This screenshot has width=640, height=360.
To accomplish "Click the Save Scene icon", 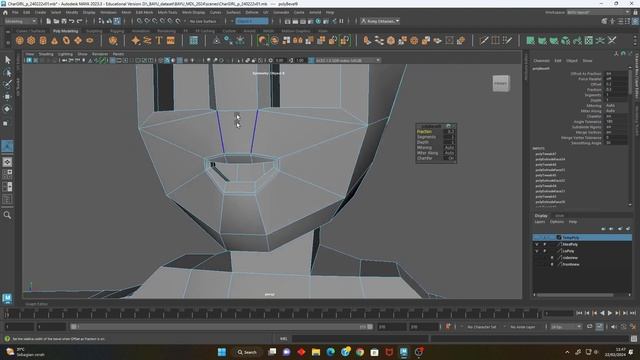I will coord(64,21).
